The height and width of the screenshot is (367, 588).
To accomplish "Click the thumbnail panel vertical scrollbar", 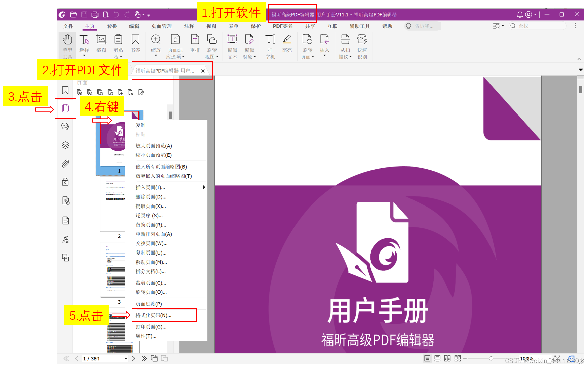I will [x=170, y=115].
